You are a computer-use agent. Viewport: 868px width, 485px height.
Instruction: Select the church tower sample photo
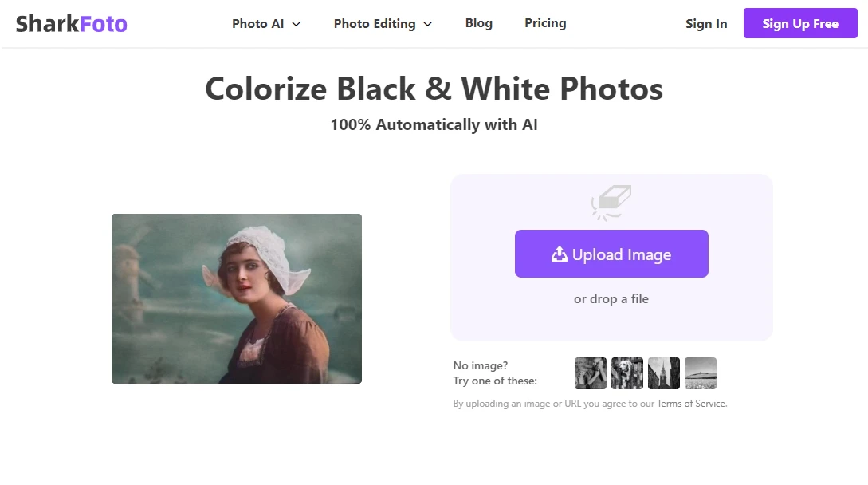[x=664, y=373]
